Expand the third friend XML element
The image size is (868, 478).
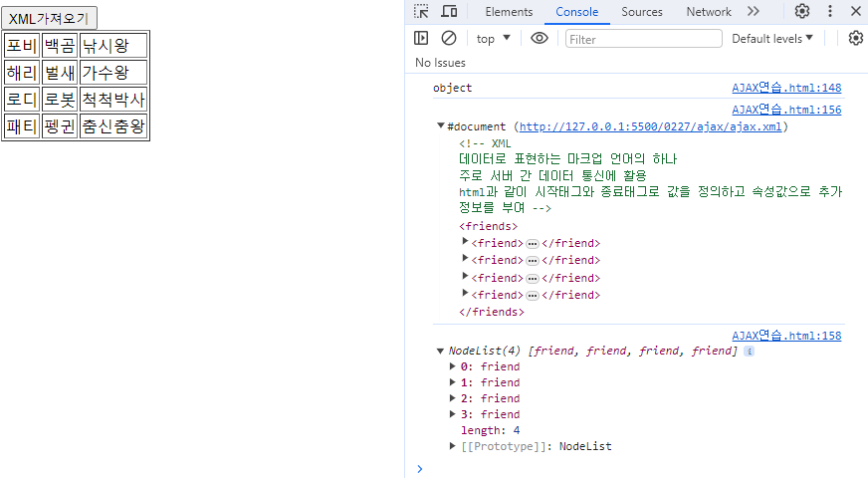465,276
